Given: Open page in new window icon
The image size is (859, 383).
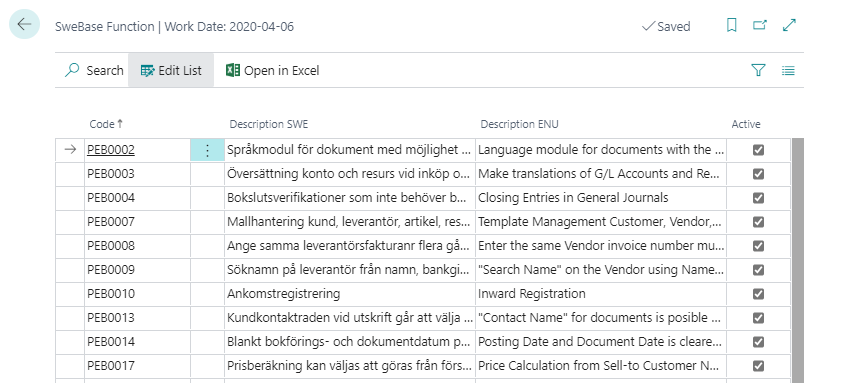Looking at the screenshot, I should pos(760,25).
